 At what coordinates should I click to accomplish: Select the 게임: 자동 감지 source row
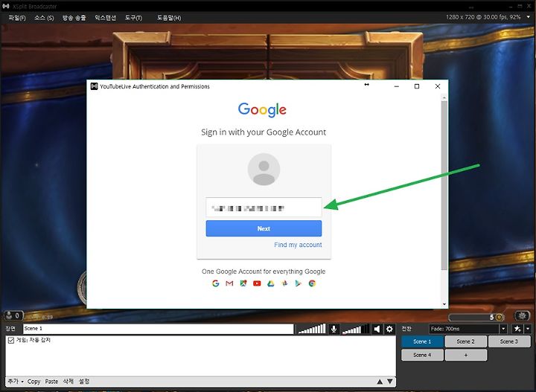pyautogui.click(x=200, y=340)
